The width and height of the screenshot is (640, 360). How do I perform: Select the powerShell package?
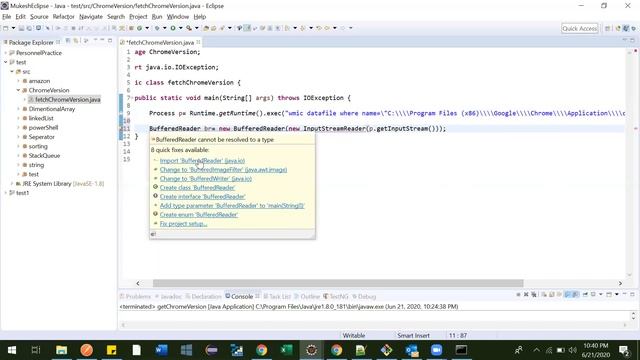[43, 128]
